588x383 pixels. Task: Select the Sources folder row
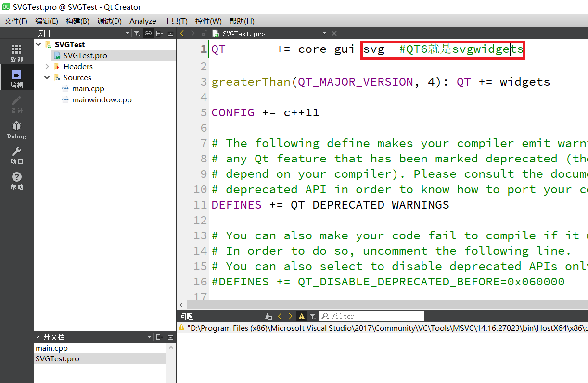pos(77,77)
